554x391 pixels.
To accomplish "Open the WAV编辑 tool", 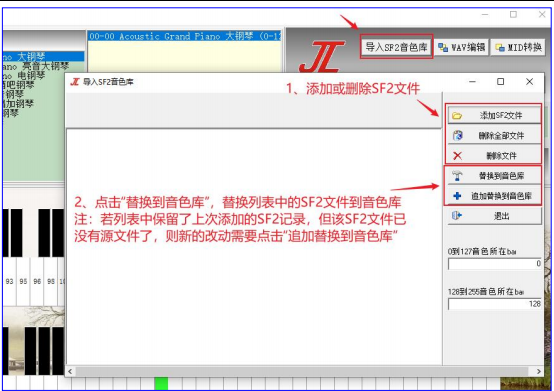I will 461,47.
